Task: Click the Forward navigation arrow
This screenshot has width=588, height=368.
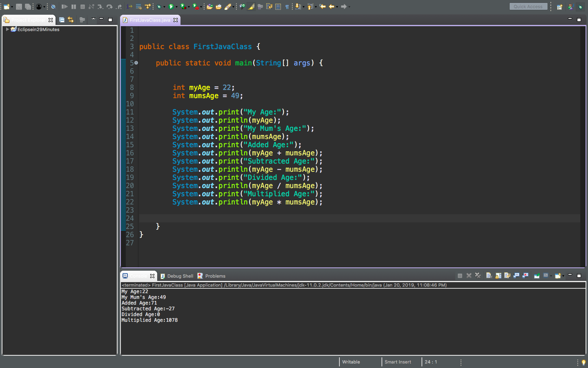Action: pyautogui.click(x=344, y=7)
